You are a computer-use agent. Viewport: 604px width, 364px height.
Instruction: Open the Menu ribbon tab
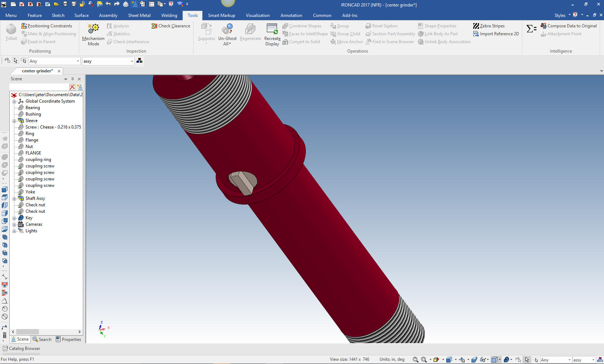pyautogui.click(x=11, y=15)
